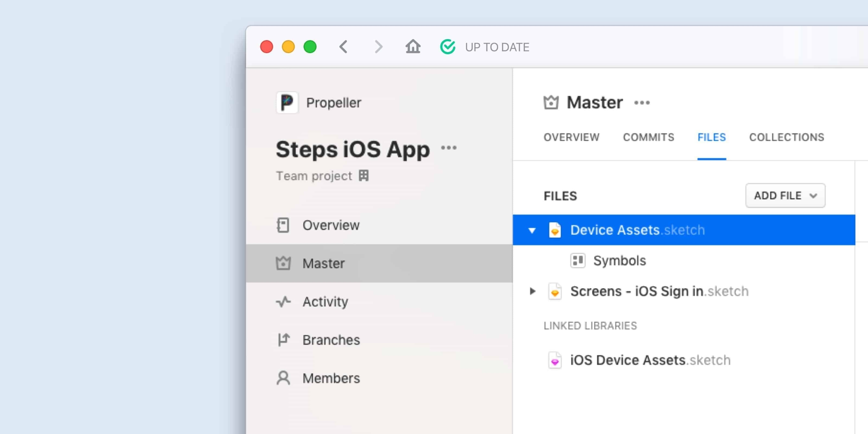Open the Add File dropdown

tap(785, 195)
